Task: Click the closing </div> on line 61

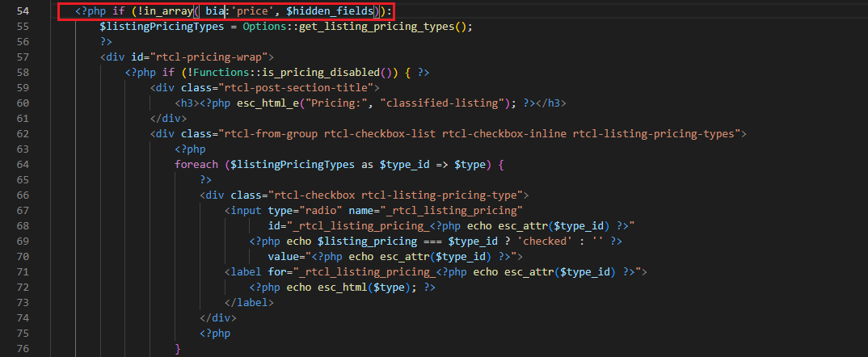Action: [x=168, y=119]
